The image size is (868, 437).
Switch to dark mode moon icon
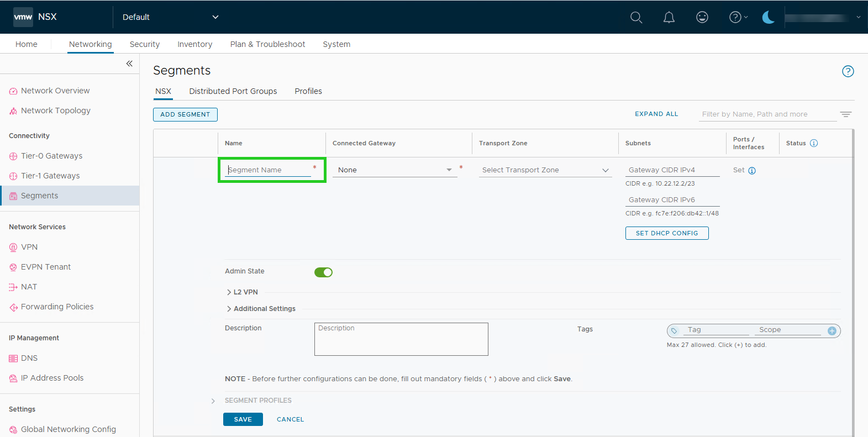pos(768,17)
